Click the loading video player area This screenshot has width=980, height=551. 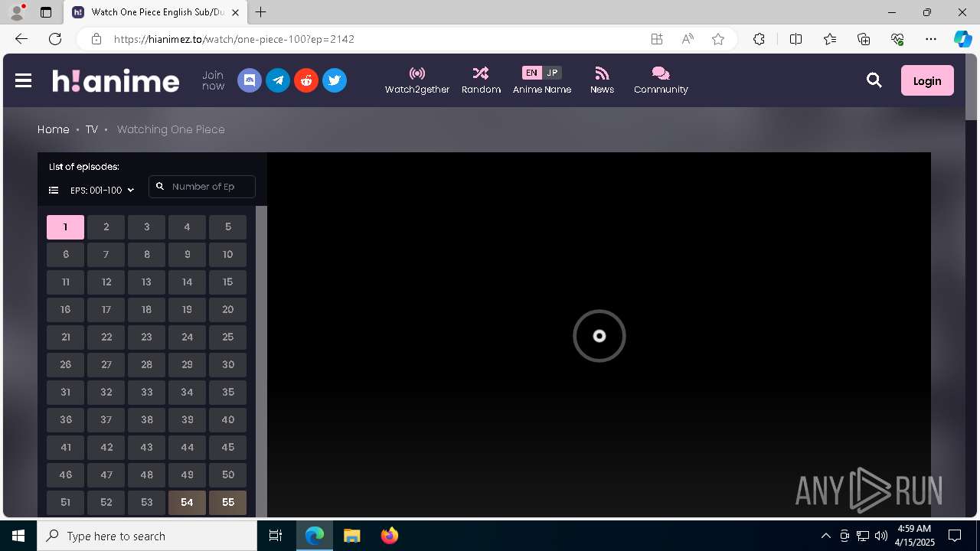pyautogui.click(x=599, y=335)
